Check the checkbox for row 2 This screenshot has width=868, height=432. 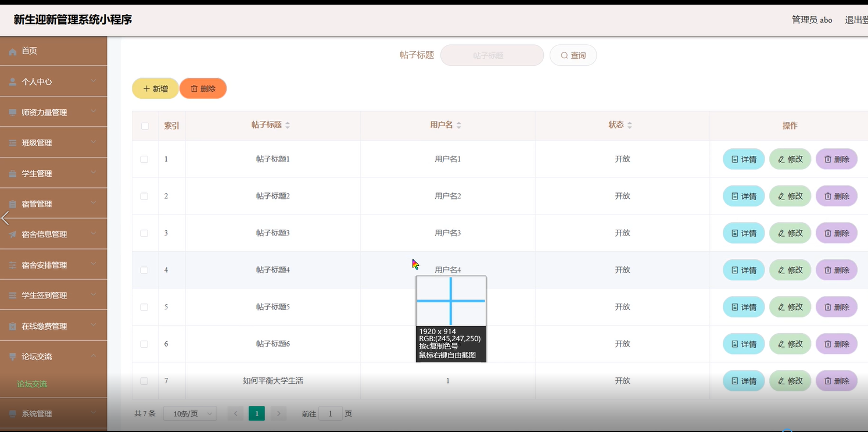(144, 197)
